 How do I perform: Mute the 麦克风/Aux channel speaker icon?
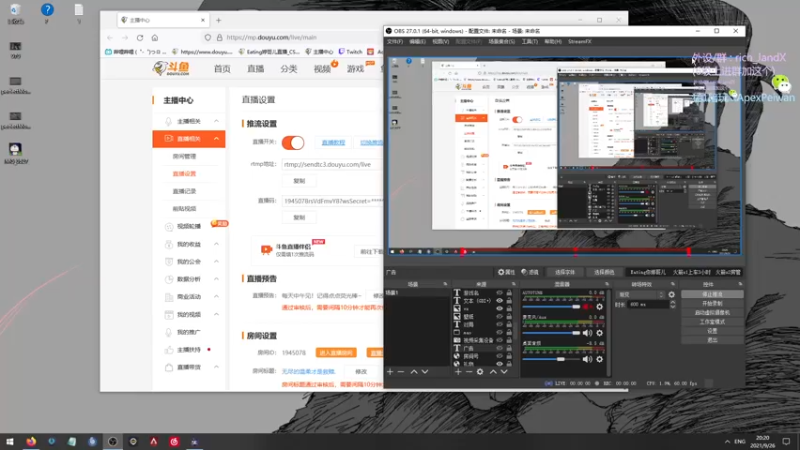coord(587,333)
